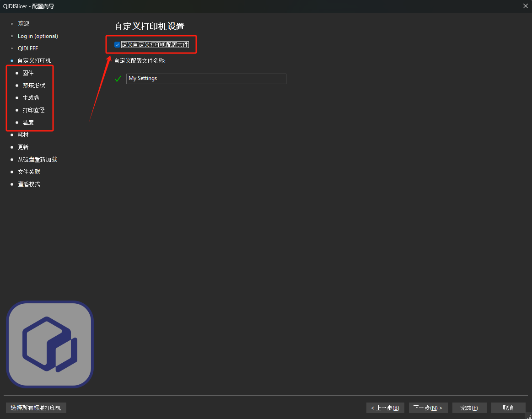The height and width of the screenshot is (419, 532).
Task: Click the QIDISlicer cube logo image
Action: pos(49,344)
